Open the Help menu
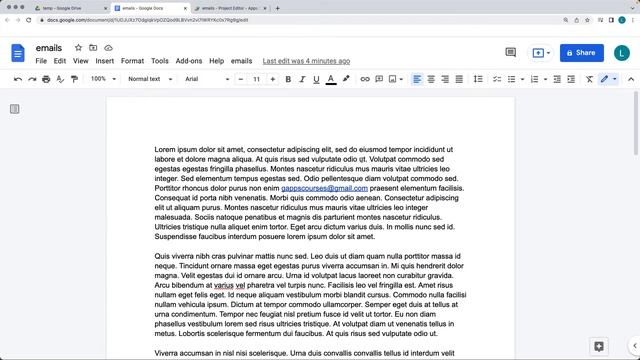The height and width of the screenshot is (360, 640). pyautogui.click(x=216, y=61)
